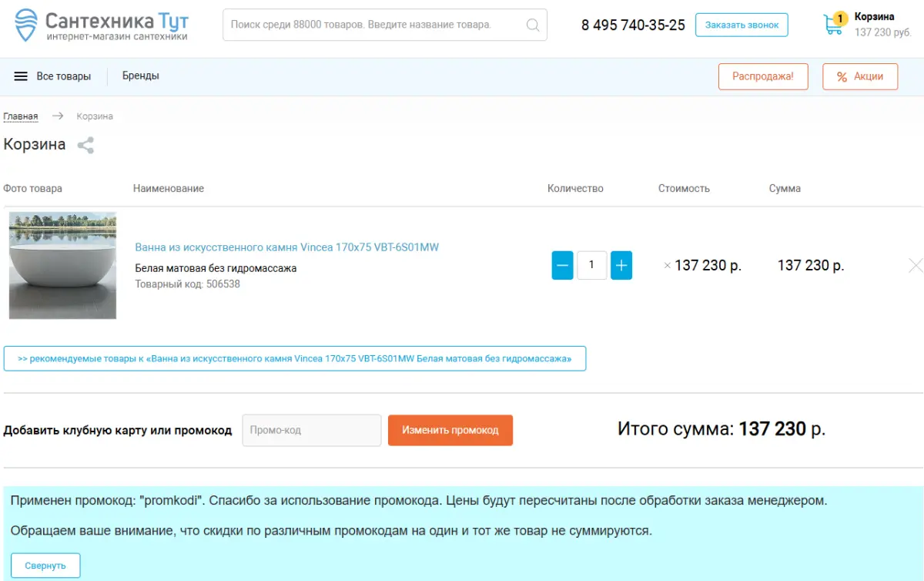
Task: Click the Наименование column header
Action: pyautogui.click(x=169, y=188)
